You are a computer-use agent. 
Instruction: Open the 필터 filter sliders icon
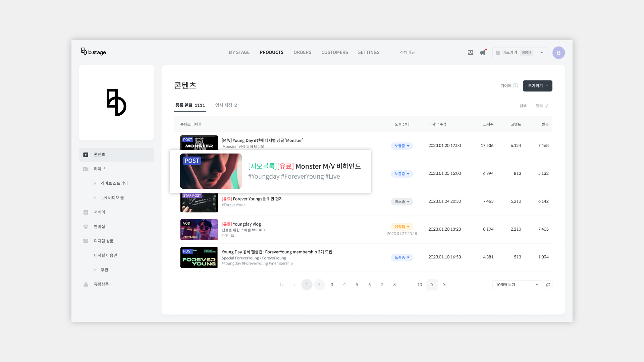[547, 106]
